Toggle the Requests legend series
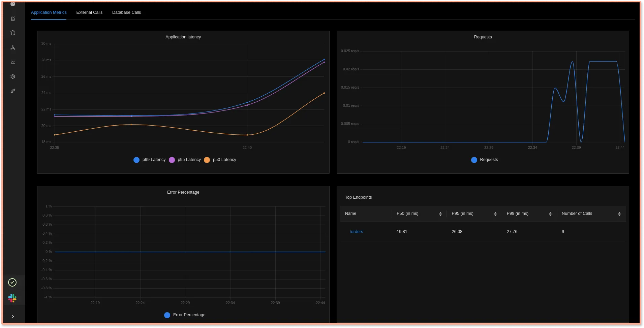 (x=485, y=160)
